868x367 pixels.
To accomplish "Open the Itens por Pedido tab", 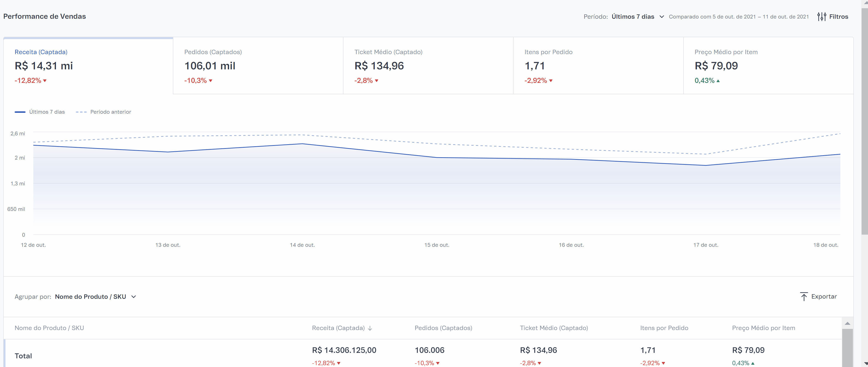I will coord(598,65).
